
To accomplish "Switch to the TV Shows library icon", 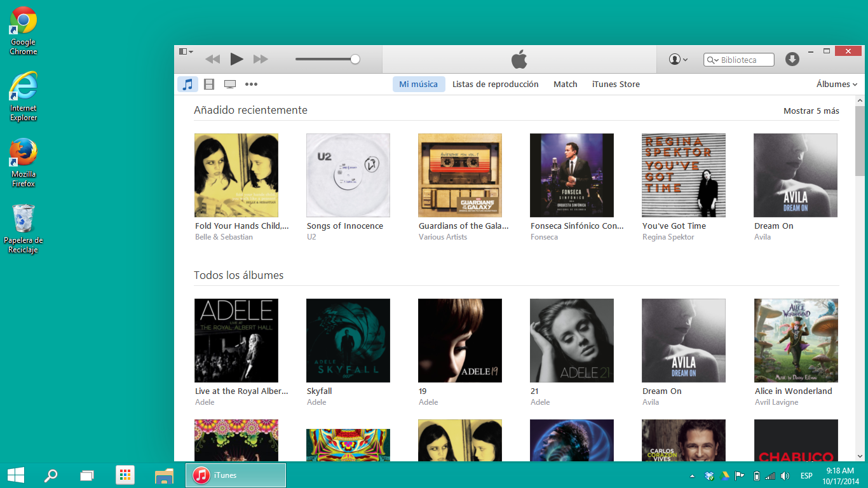I will [x=230, y=84].
